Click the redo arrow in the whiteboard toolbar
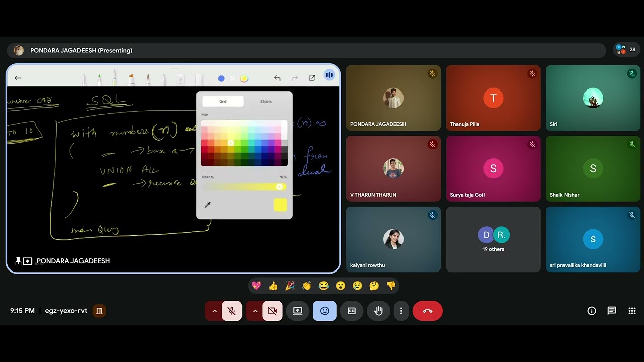 point(295,78)
